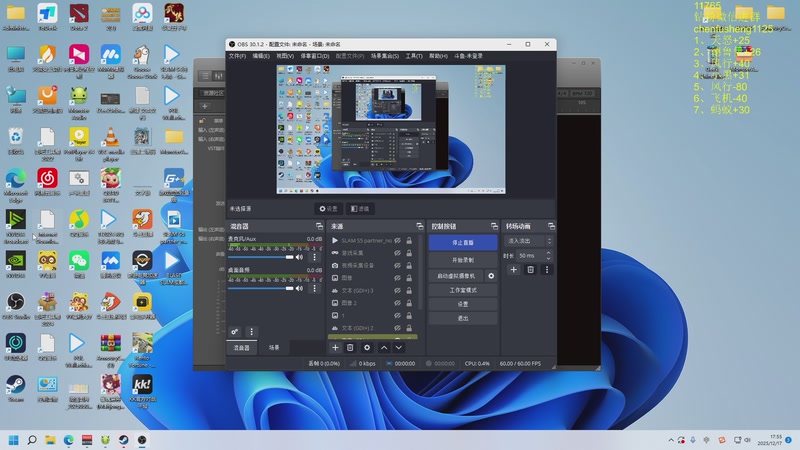Move the selected source up with arrow

click(383, 347)
